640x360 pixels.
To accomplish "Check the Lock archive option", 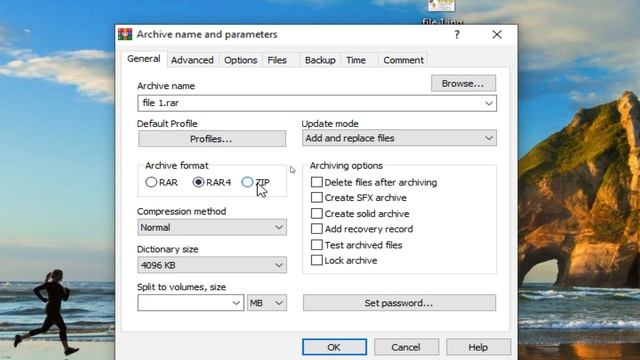I will (x=317, y=260).
